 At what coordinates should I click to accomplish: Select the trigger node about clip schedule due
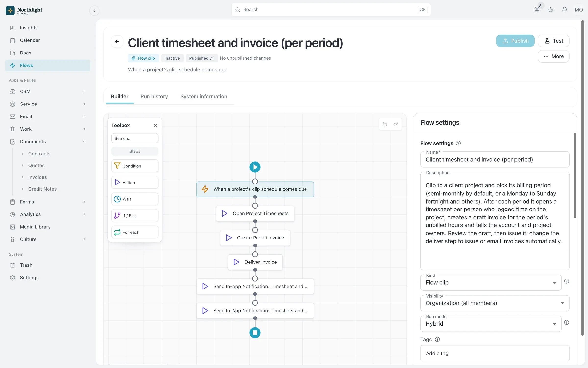pyautogui.click(x=255, y=189)
